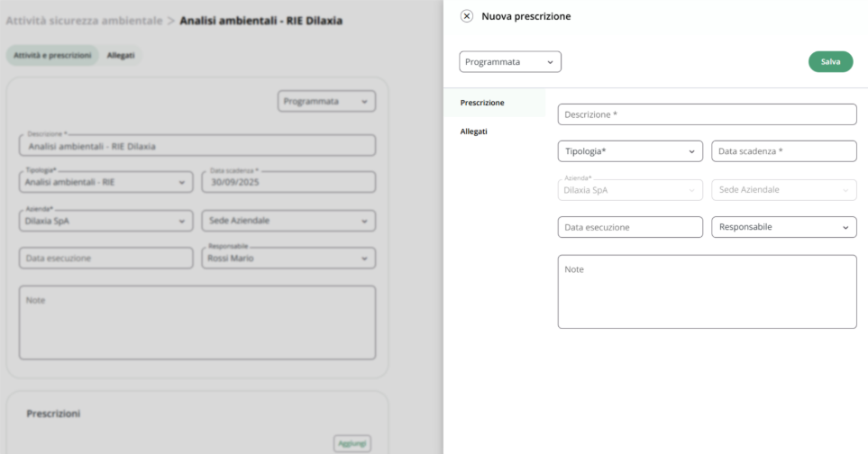868x454 pixels.
Task: Click the Prescrizioni section heading
Action: coord(53,413)
